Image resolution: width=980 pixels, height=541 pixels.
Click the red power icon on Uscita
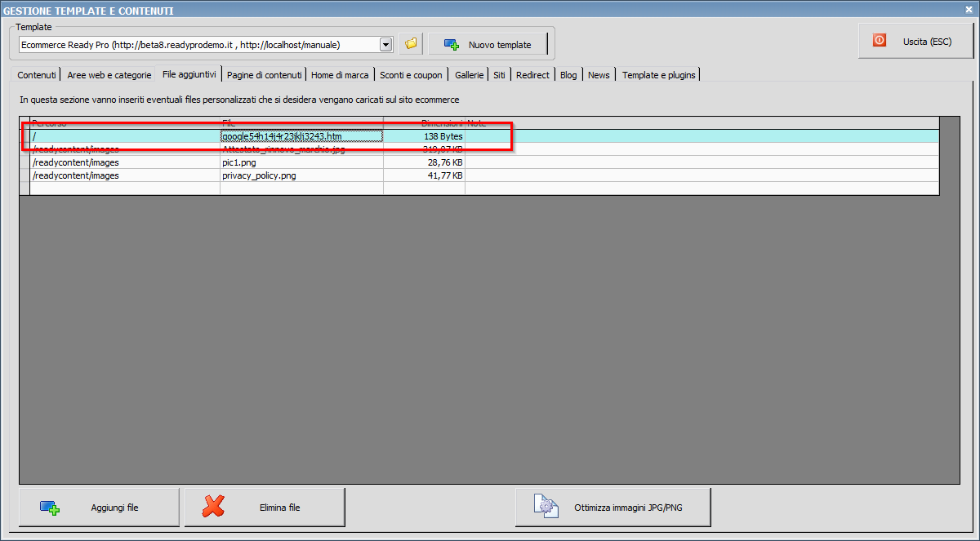pyautogui.click(x=880, y=40)
